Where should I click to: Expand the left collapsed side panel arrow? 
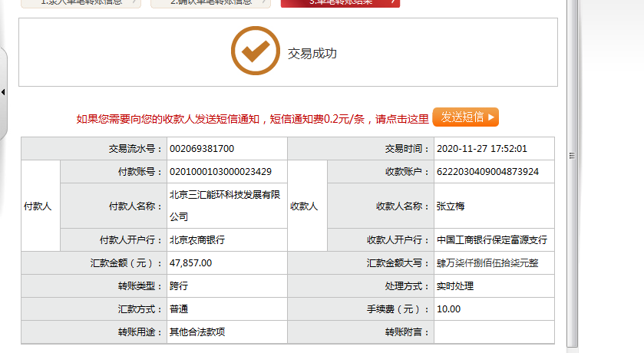[x=3, y=92]
